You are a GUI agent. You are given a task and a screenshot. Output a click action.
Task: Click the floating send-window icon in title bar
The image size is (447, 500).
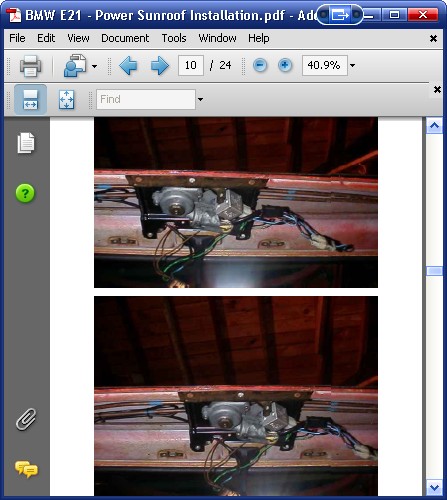point(340,15)
